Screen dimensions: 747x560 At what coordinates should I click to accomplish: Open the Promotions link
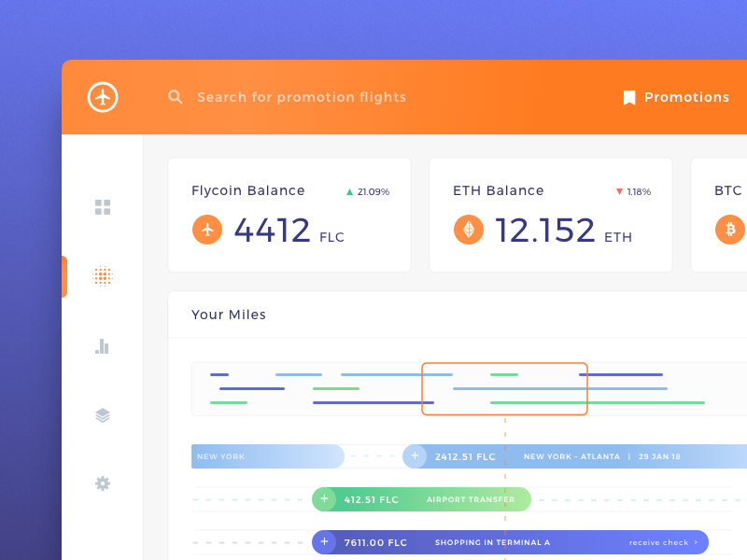[686, 97]
